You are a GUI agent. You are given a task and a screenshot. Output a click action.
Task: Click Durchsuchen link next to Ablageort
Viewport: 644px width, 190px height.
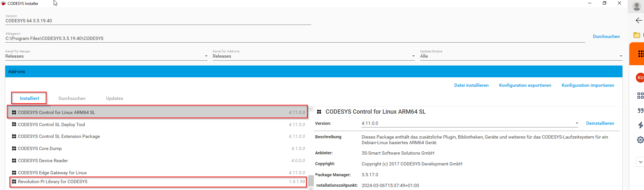pyautogui.click(x=606, y=36)
